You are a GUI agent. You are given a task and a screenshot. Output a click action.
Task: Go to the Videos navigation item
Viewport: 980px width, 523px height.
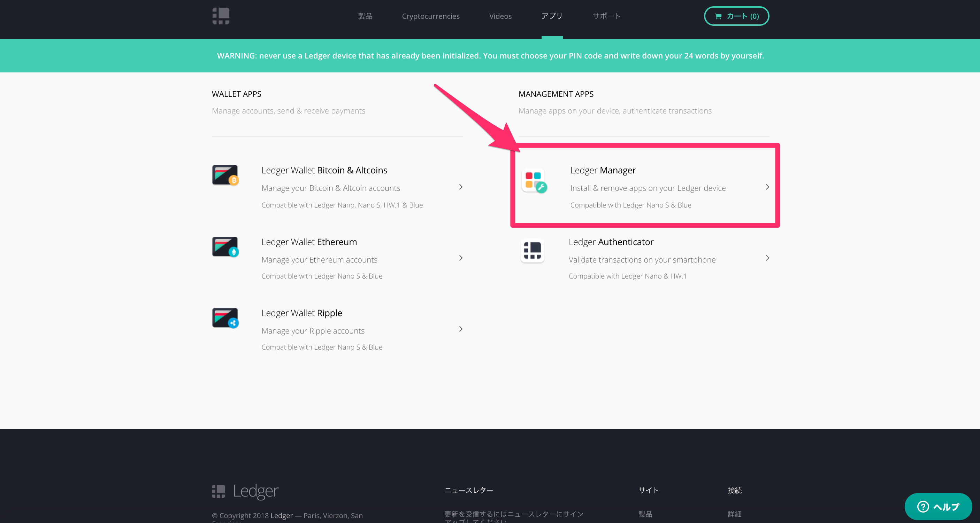point(500,16)
